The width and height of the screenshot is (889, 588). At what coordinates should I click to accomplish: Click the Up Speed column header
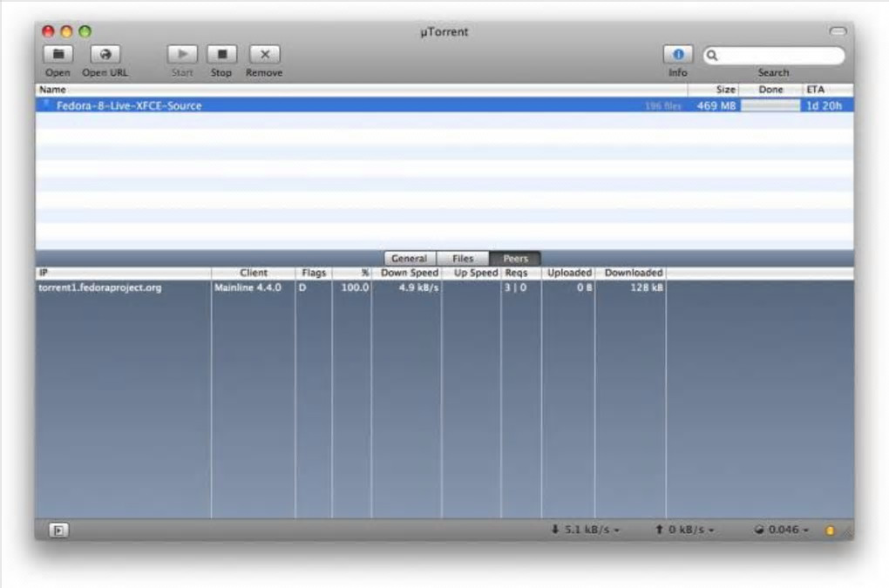[472, 273]
